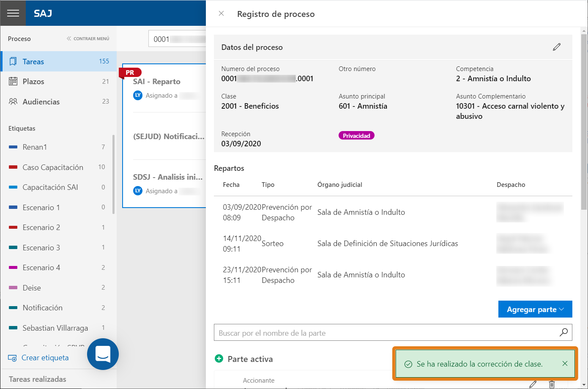Open Tareas realizadas section

[38, 379]
